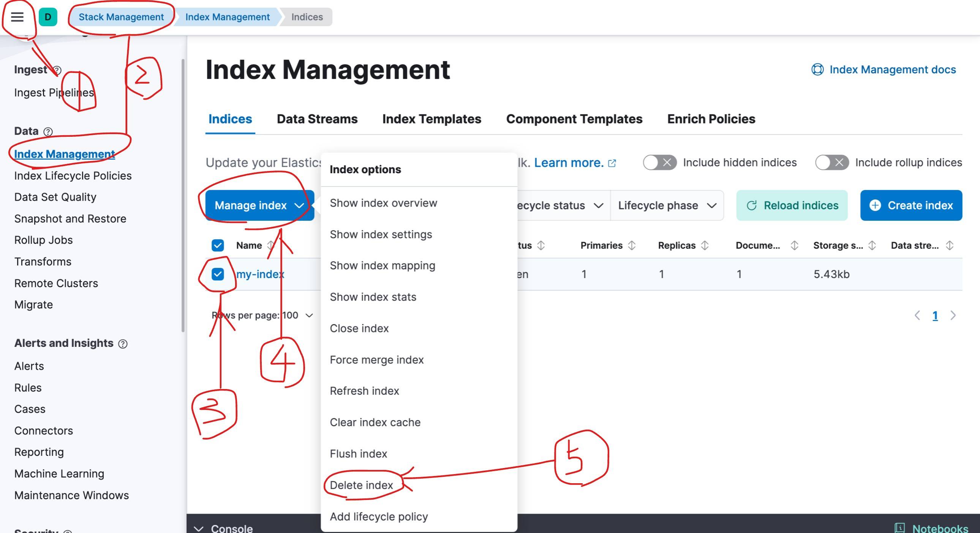
Task: Switch to the Index Templates tab
Action: pyautogui.click(x=432, y=119)
